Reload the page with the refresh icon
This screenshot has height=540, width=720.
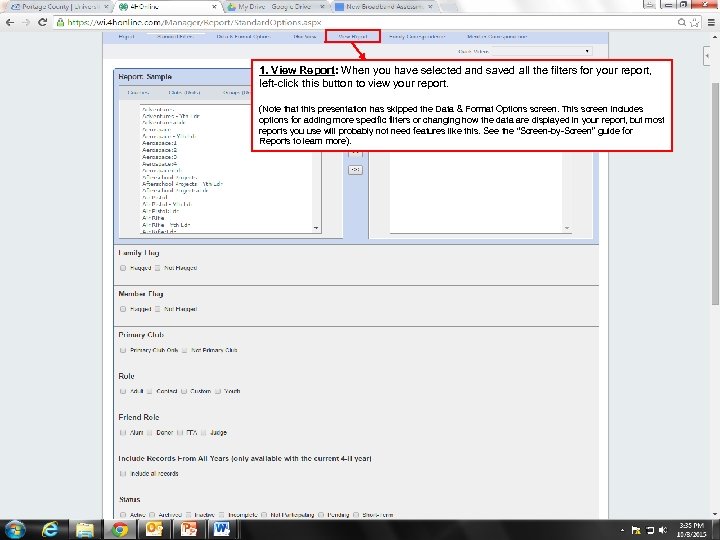point(43,22)
